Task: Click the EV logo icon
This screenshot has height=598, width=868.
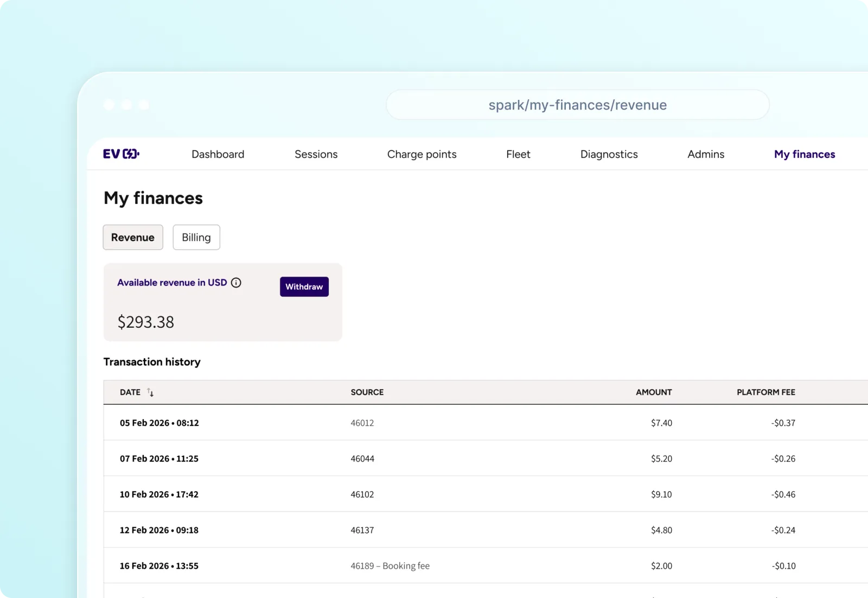Action: [121, 154]
